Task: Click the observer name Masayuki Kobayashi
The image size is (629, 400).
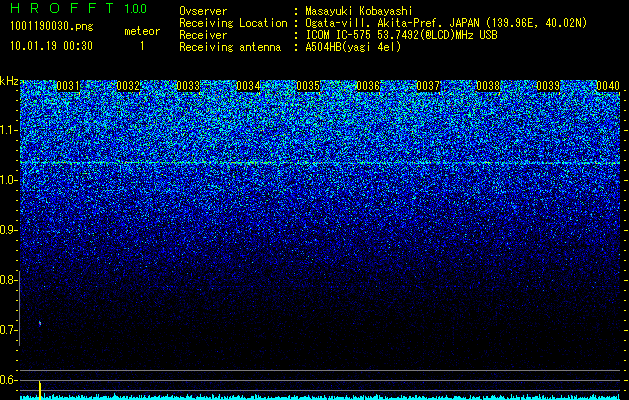Action: pyautogui.click(x=359, y=12)
